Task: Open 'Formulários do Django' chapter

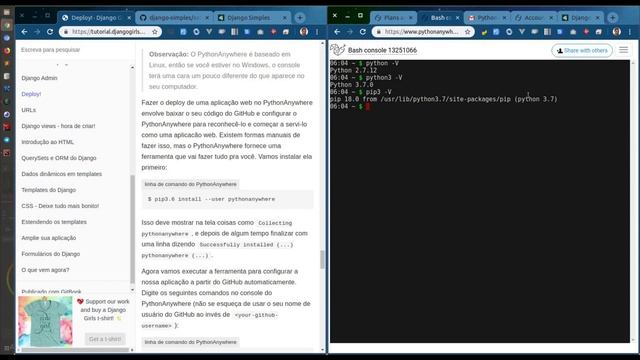Action: tap(51, 254)
